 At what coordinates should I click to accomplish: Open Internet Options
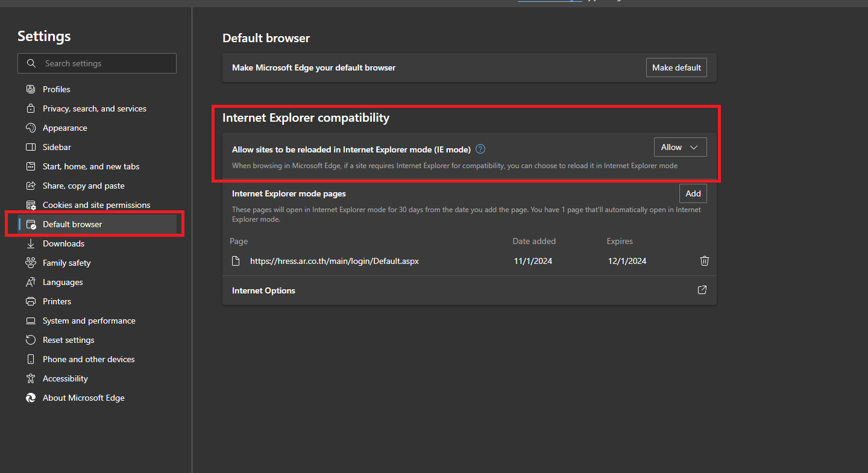coord(469,290)
